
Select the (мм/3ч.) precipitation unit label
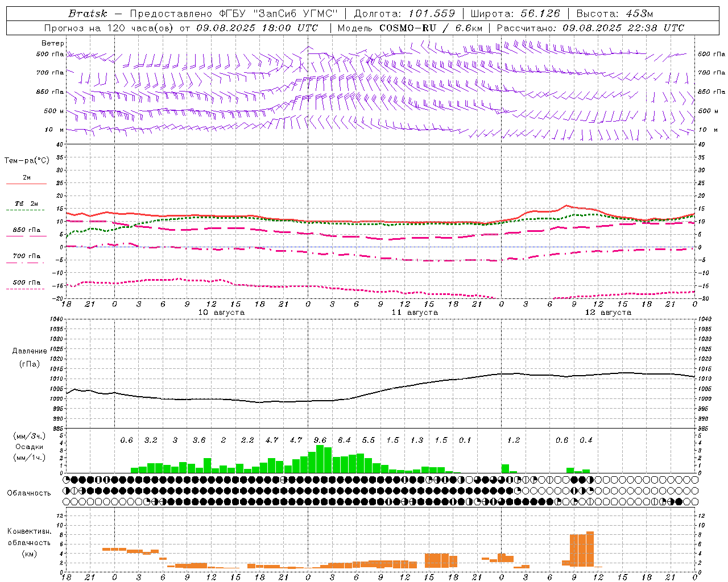coord(30,436)
